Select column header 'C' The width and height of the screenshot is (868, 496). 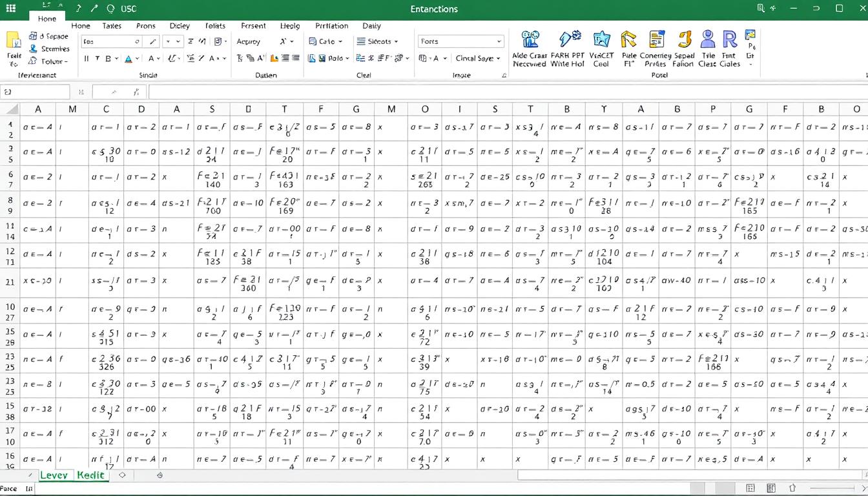pyautogui.click(x=106, y=109)
